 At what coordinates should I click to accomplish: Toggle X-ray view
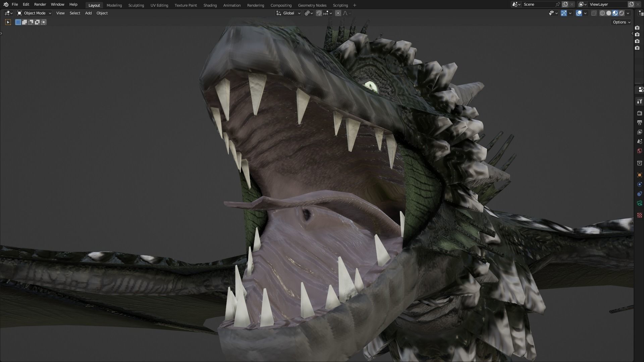click(594, 13)
